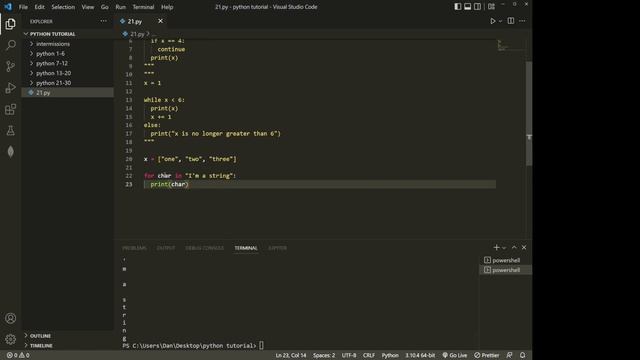
Task: Open the terminal launch profile dropdown
Action: coord(504,248)
